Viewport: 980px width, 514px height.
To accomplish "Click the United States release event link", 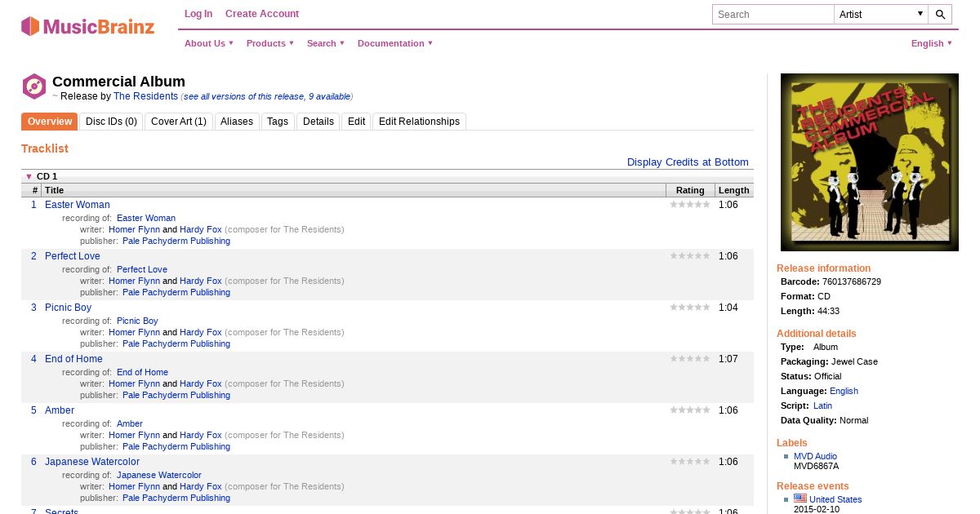I will (835, 499).
